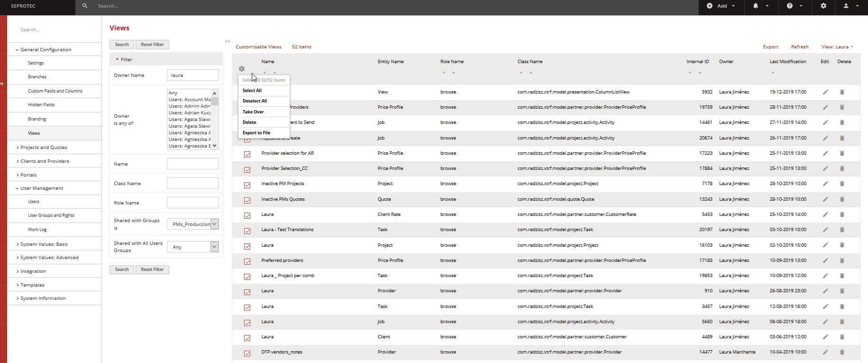
Task: Click the Export link
Action: click(x=770, y=47)
